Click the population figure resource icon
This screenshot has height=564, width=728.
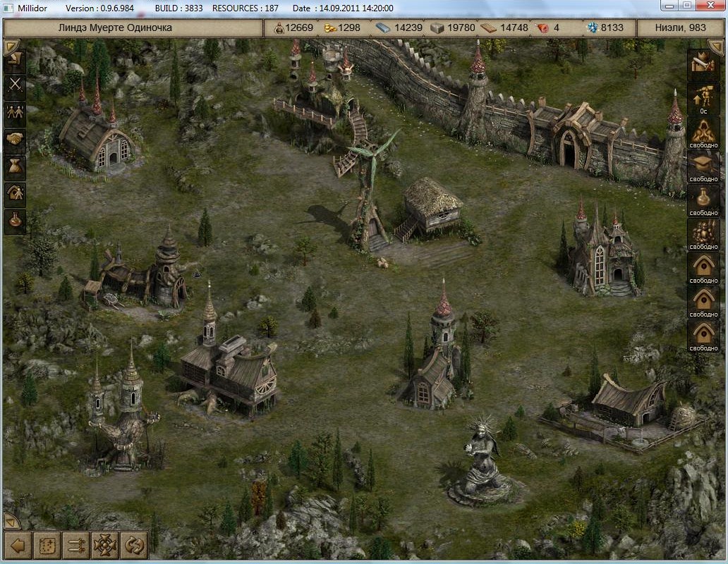279,27
